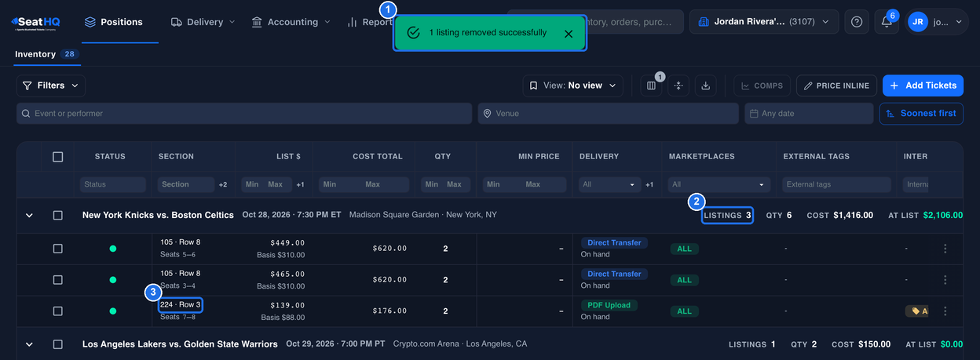
Task: Check the 224 Row 3 listing checkbox
Action: coord(57,311)
